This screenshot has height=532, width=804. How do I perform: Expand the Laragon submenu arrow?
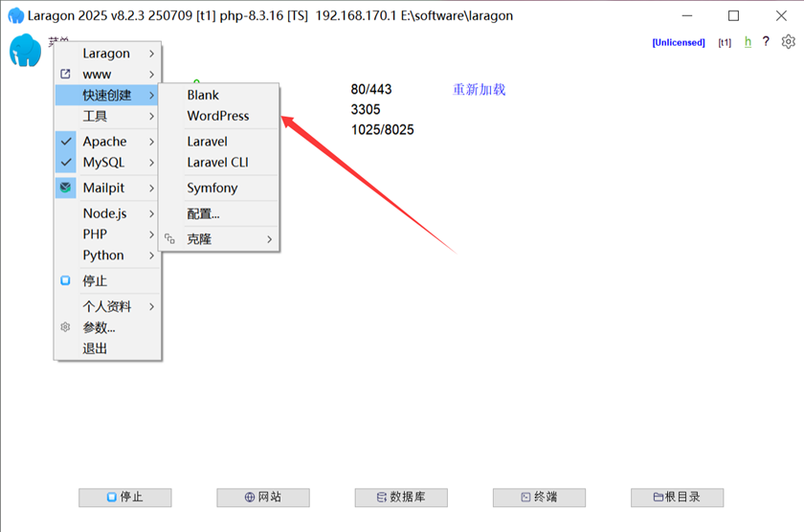pyautogui.click(x=151, y=54)
